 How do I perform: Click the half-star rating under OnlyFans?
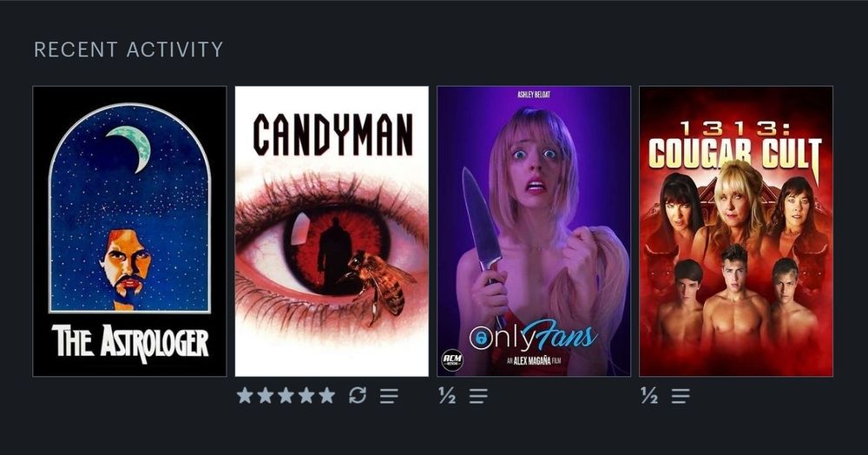447,395
